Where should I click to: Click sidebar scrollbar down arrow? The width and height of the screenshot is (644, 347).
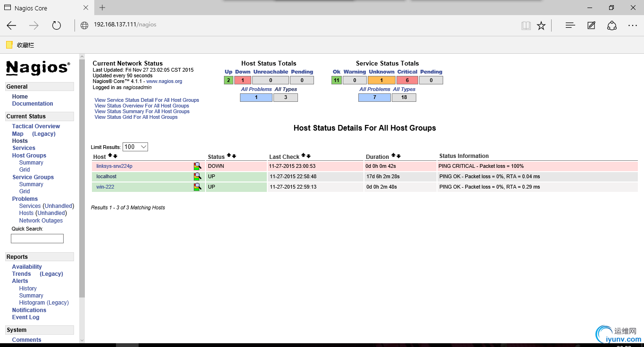[82, 340]
